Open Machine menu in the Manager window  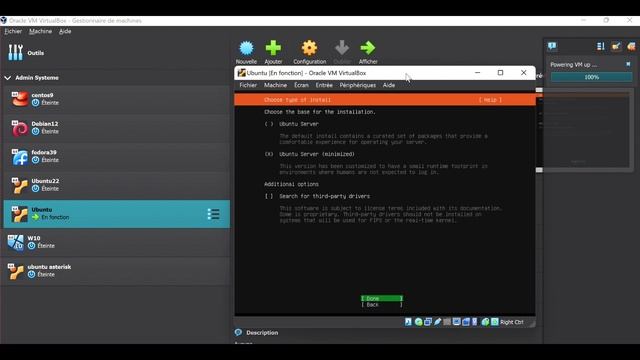click(x=40, y=31)
